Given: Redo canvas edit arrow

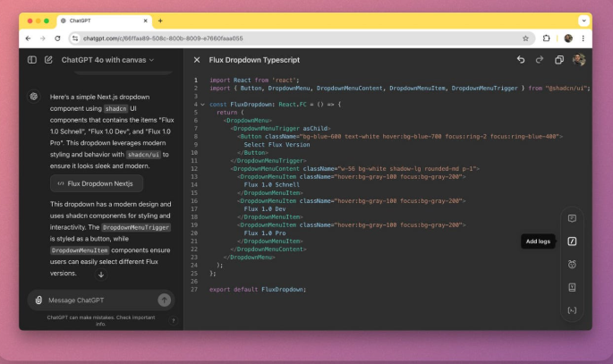Looking at the screenshot, I should click(x=540, y=60).
